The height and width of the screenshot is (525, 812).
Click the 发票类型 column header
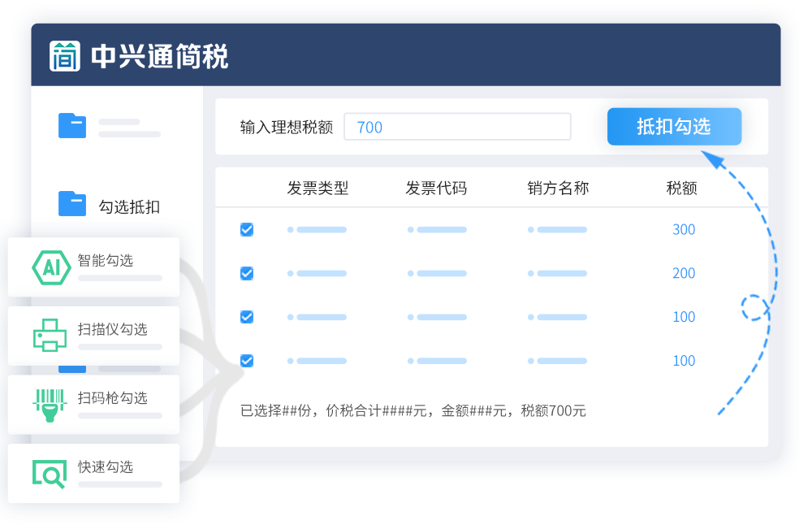[x=318, y=188]
